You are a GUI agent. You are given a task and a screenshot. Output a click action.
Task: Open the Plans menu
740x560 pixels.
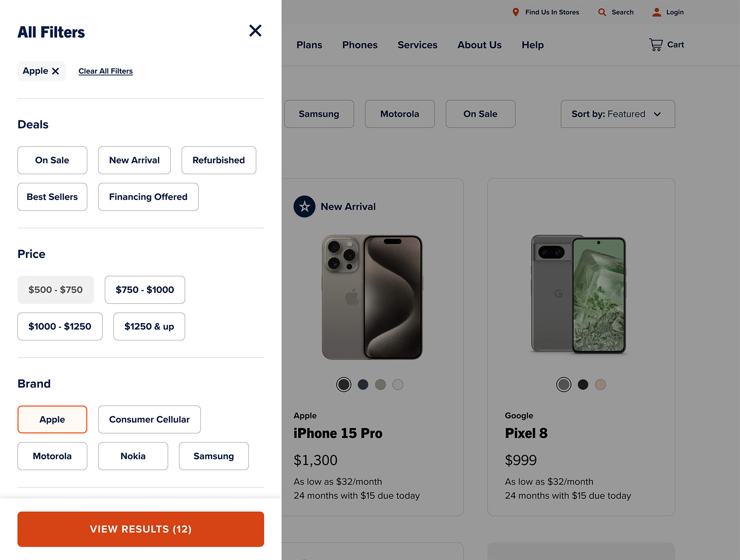(x=309, y=45)
